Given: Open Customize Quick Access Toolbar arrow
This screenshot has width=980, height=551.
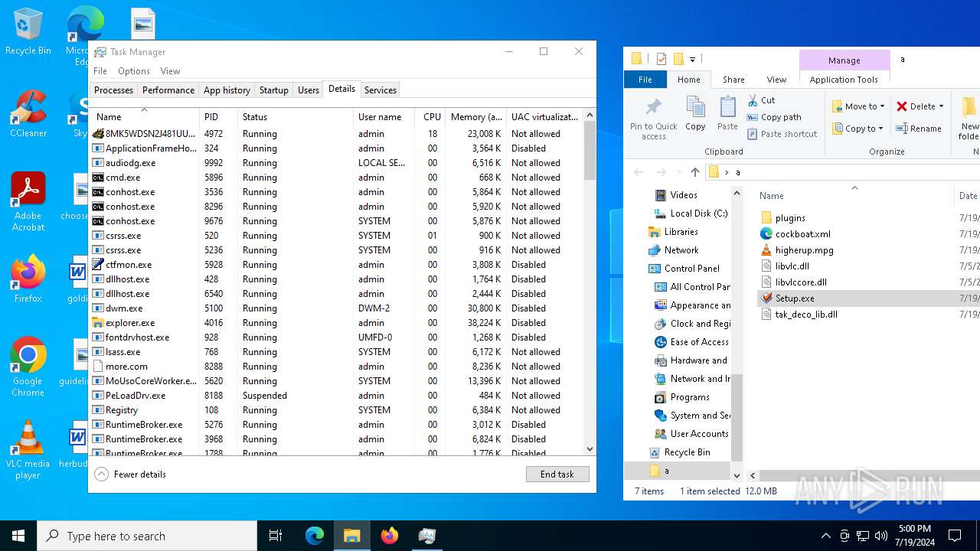Looking at the screenshot, I should click(692, 59).
